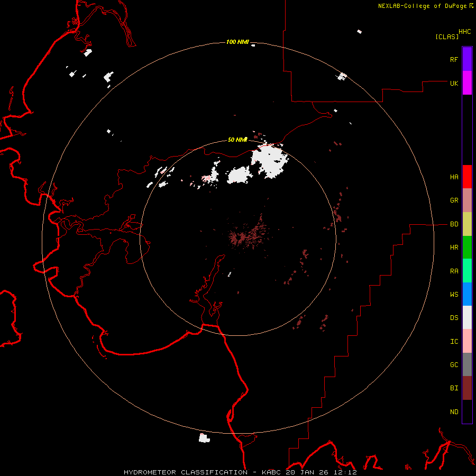Click the UK legend label

pyautogui.click(x=454, y=83)
